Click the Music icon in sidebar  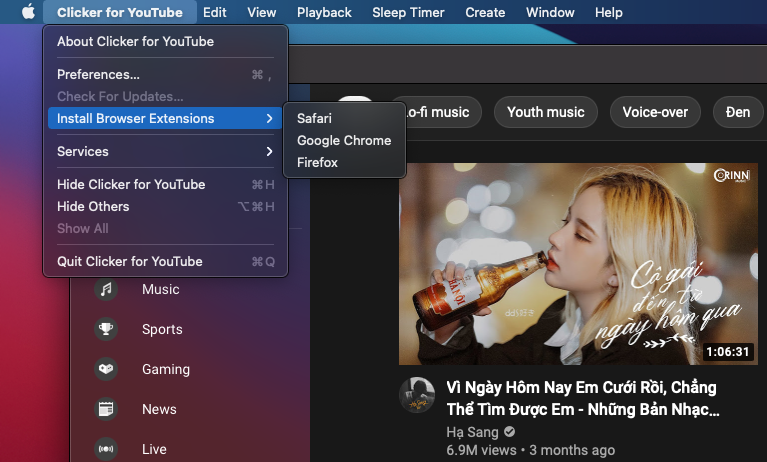pos(106,289)
